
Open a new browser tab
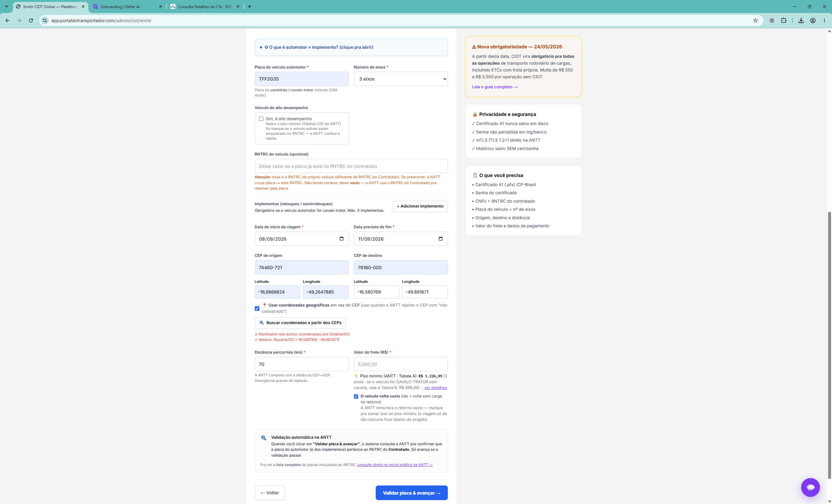tap(250, 6)
